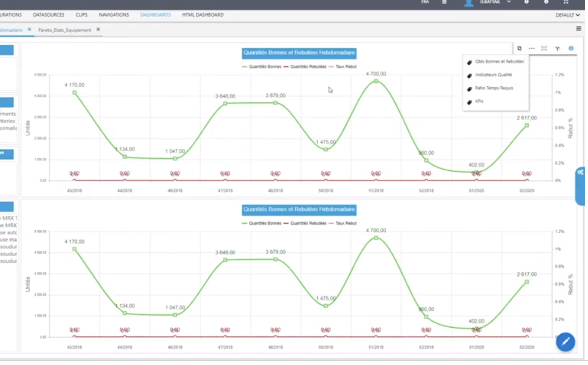Go to HTML DASHBOARD page
The image size is (588, 365).
(x=202, y=15)
